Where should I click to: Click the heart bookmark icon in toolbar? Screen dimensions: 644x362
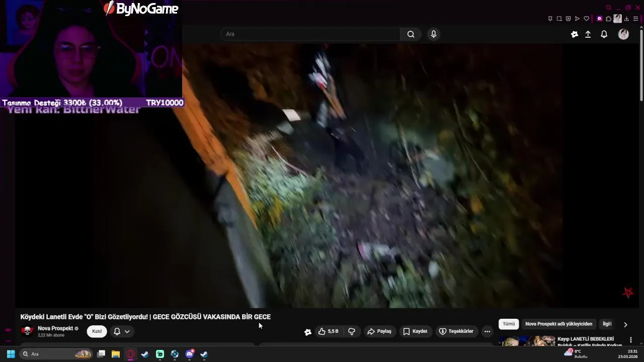point(586,19)
